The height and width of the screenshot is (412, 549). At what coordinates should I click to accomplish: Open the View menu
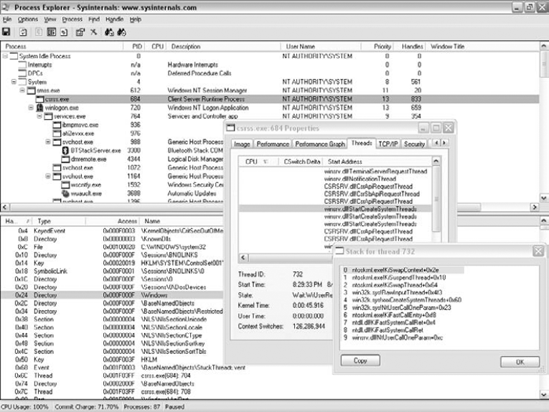(x=50, y=19)
